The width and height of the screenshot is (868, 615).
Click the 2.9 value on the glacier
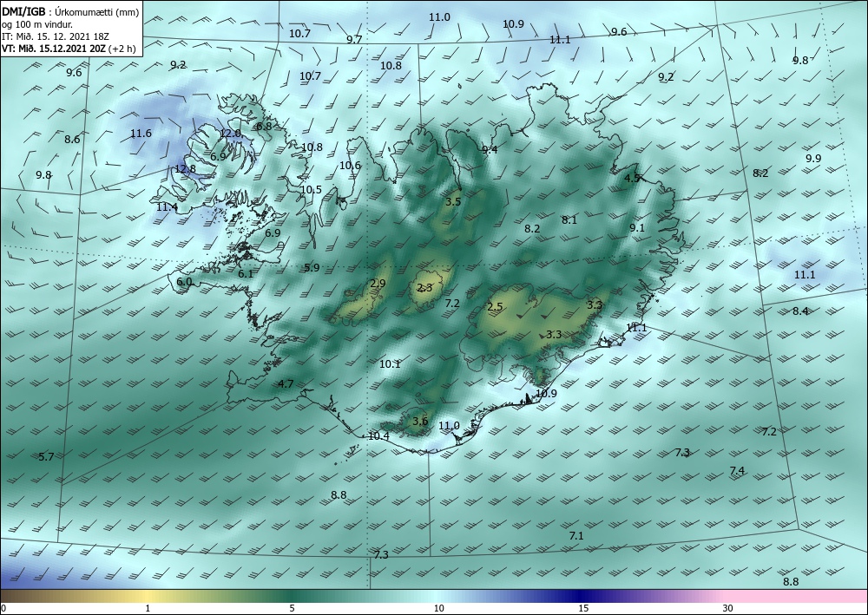378,284
